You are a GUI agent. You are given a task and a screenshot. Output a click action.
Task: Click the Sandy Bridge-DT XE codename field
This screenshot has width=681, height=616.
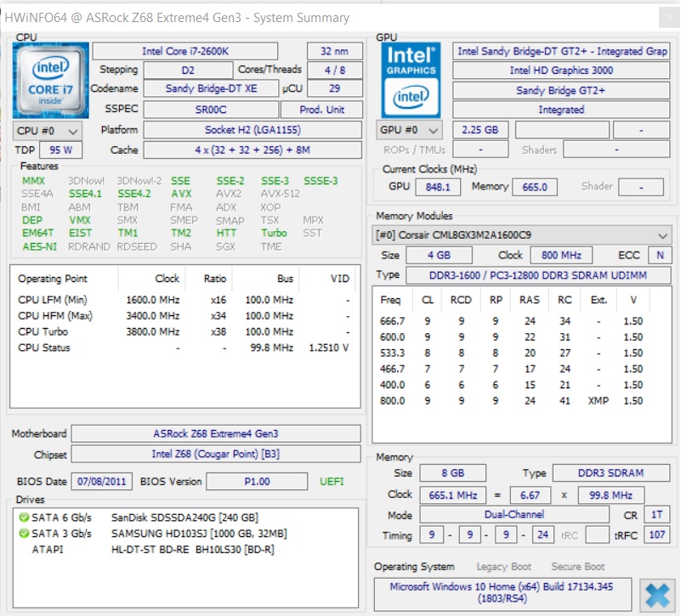pos(211,89)
